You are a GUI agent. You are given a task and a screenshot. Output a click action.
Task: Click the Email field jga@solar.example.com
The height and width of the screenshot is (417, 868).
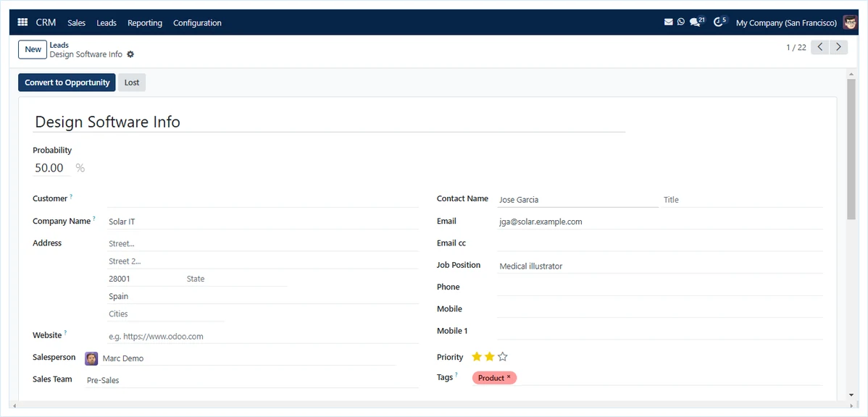tap(660, 222)
